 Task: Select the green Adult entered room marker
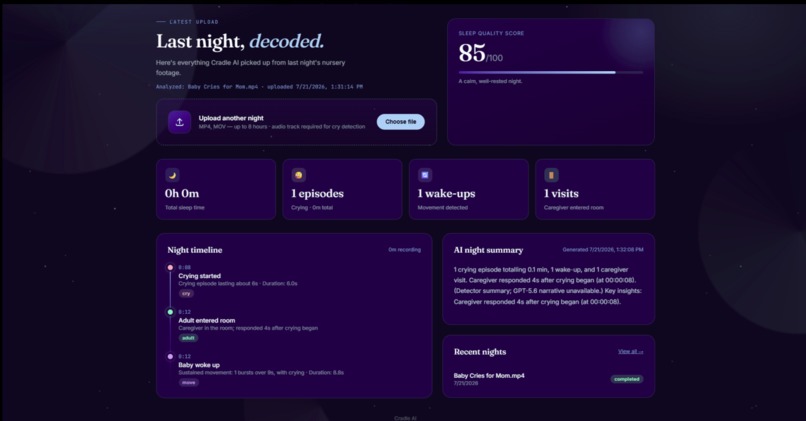(170, 312)
